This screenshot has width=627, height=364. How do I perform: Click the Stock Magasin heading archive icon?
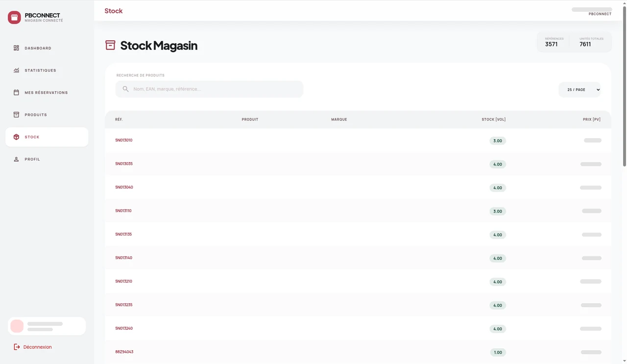(x=110, y=45)
